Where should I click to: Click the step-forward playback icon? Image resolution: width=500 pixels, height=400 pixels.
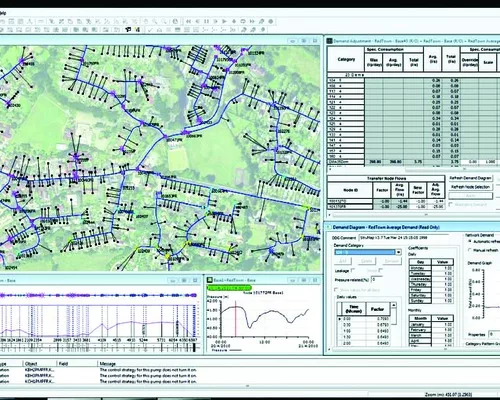click(x=215, y=21)
